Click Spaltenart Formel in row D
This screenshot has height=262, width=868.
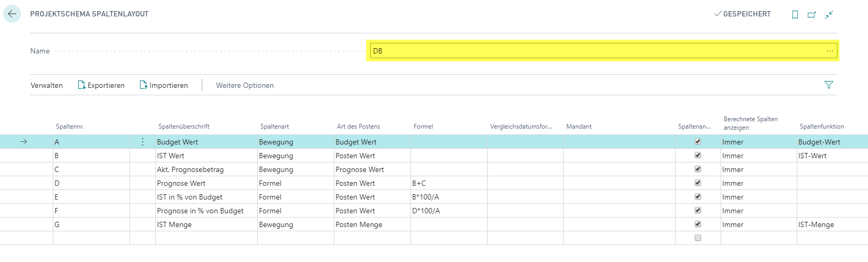(296, 183)
